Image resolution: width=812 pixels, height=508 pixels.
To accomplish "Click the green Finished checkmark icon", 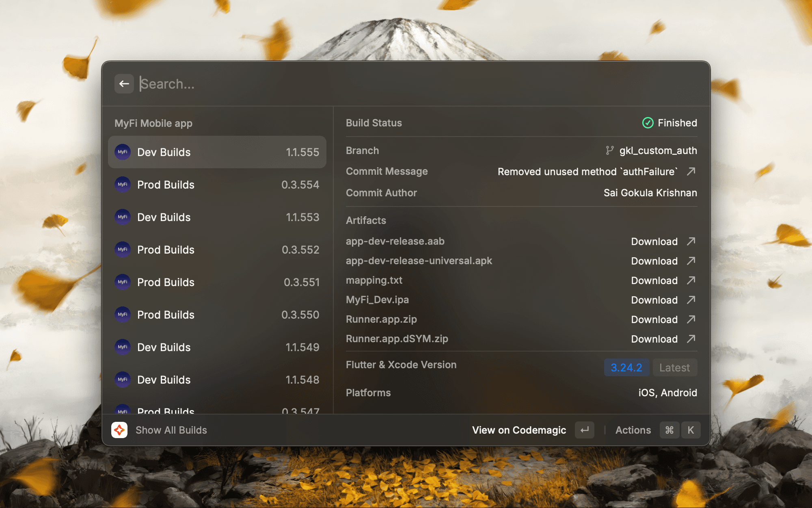I will [x=648, y=123].
